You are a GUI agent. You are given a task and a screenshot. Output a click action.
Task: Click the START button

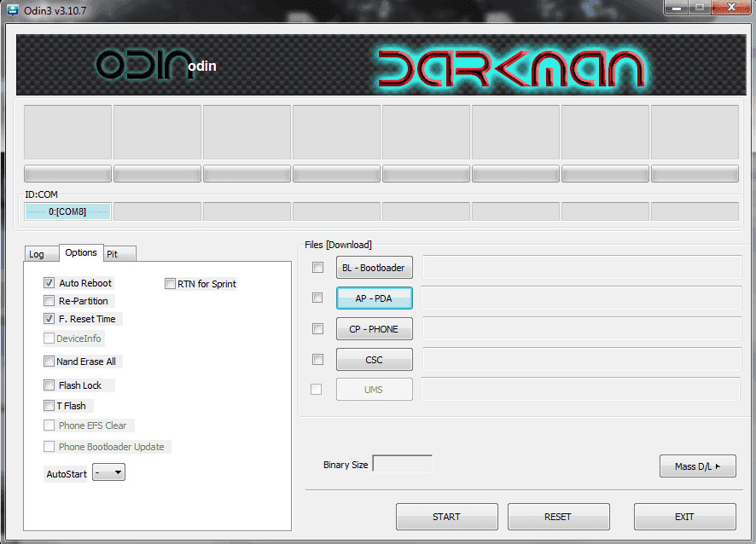(447, 517)
